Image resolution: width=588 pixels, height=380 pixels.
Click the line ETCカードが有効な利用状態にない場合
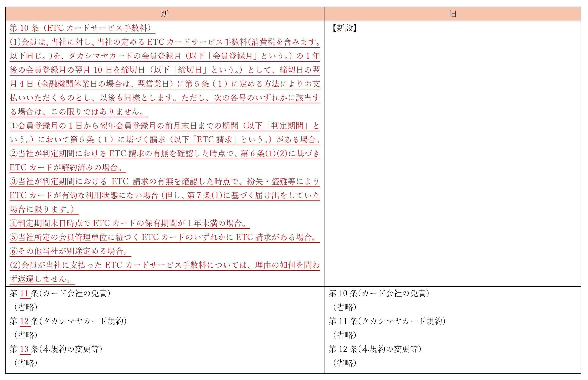point(165,196)
